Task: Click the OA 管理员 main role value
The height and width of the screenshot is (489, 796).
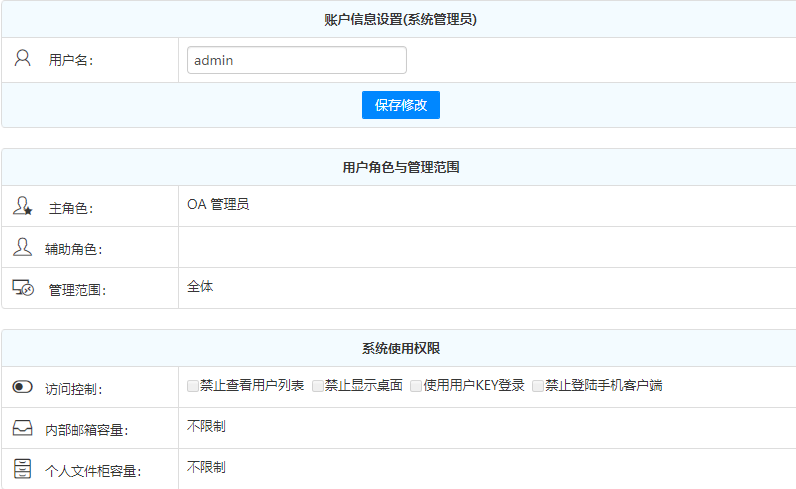Action: pos(218,204)
